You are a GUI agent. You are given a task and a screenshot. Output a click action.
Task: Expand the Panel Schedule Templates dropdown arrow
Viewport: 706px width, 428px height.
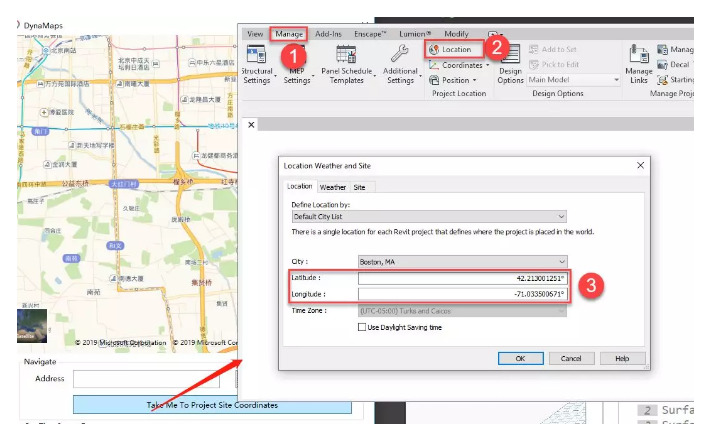coord(375,76)
